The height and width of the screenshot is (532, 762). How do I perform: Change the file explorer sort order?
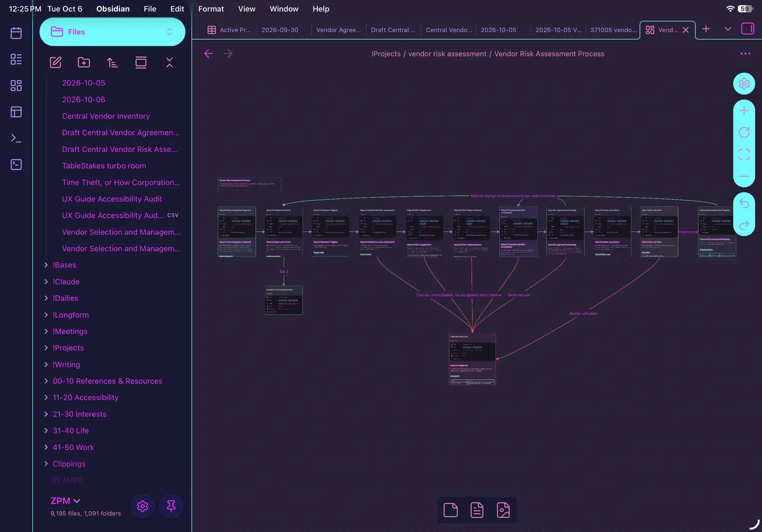tap(112, 62)
